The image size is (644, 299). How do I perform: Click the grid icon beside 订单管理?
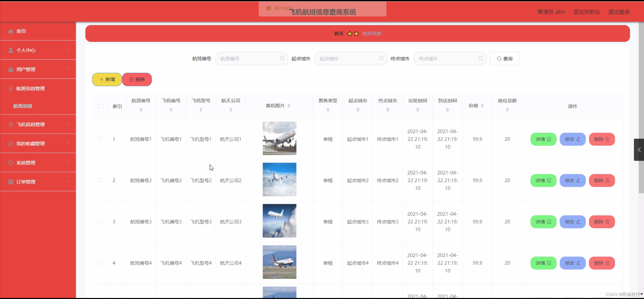pyautogui.click(x=11, y=182)
